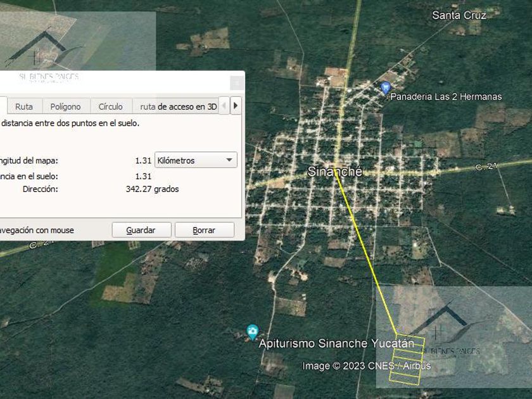532x399 pixels.
Task: Open the Kilómetros units dropdown
Action: [196, 160]
